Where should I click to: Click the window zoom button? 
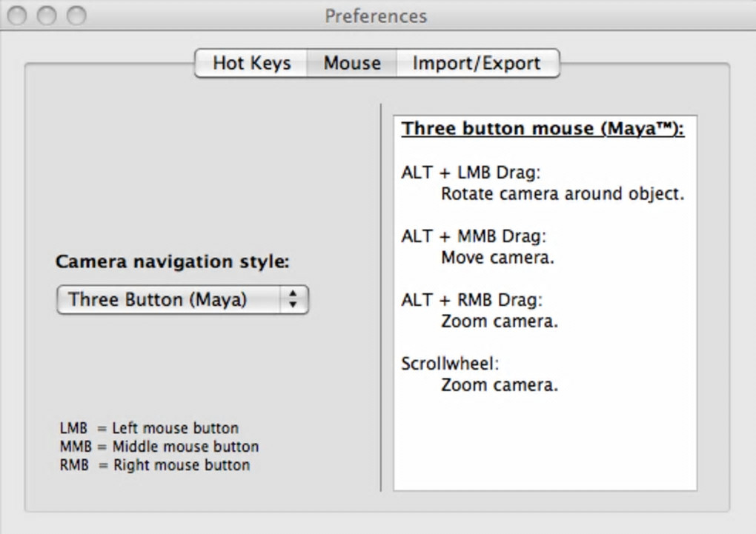(x=76, y=16)
